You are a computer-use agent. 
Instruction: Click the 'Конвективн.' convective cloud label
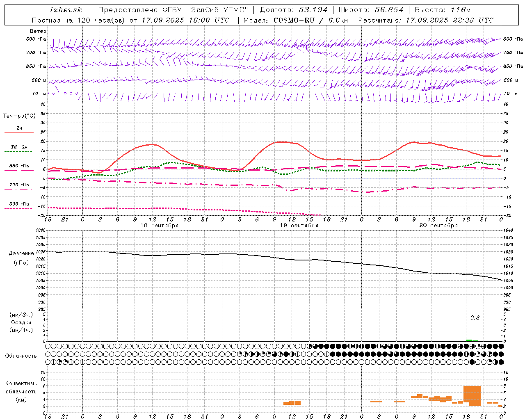21,383
